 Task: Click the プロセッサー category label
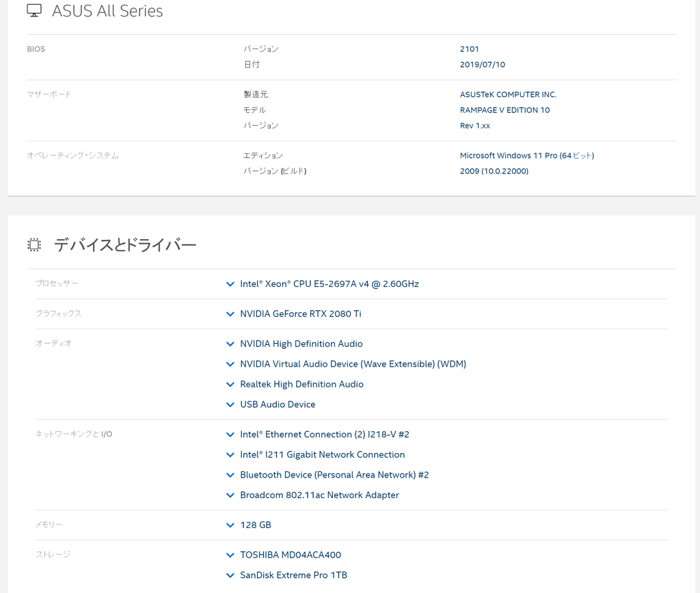(x=57, y=284)
